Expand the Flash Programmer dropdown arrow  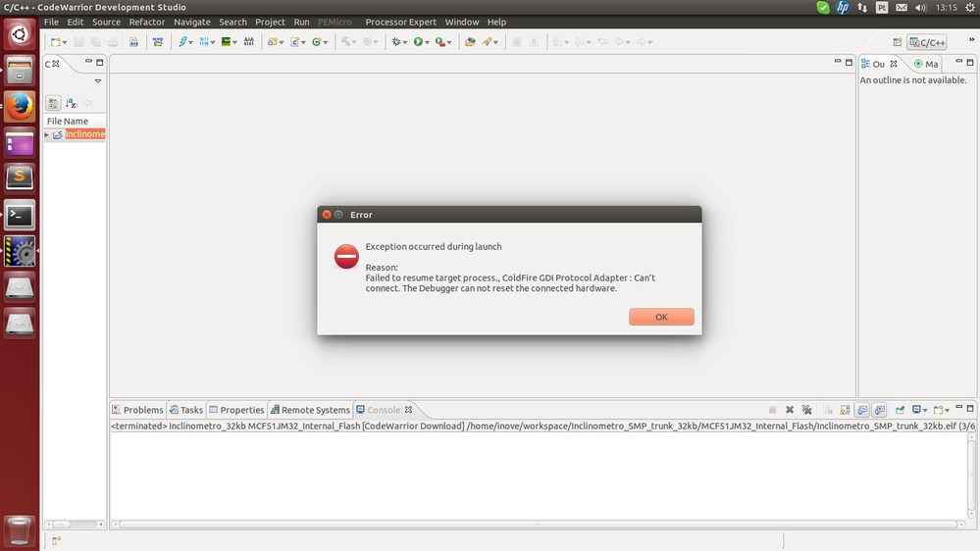pos(190,42)
